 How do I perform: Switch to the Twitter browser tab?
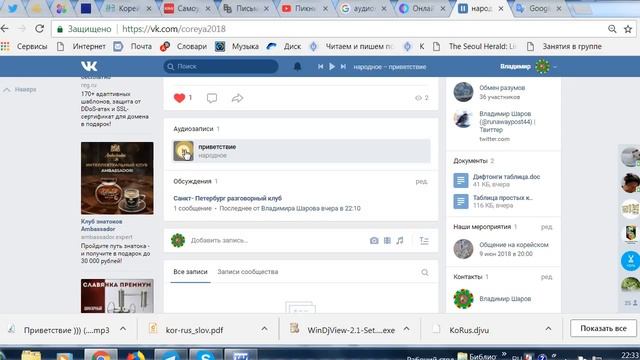click(x=13, y=9)
